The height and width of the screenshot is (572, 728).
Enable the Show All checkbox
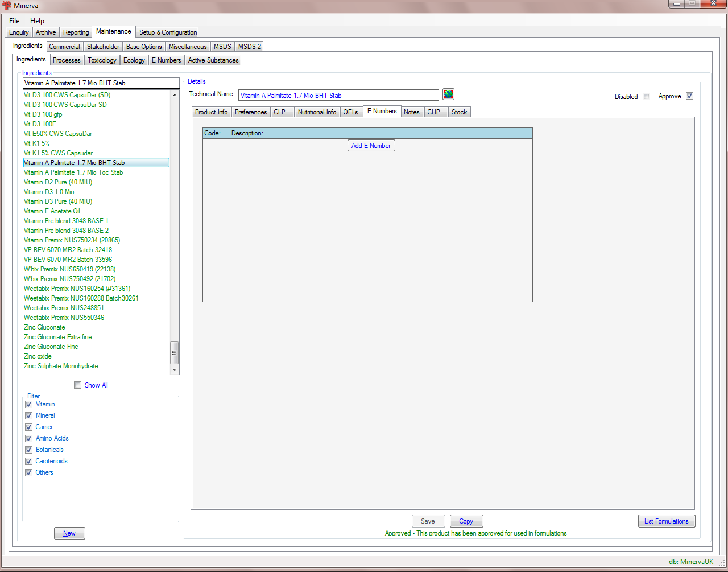pyautogui.click(x=78, y=385)
